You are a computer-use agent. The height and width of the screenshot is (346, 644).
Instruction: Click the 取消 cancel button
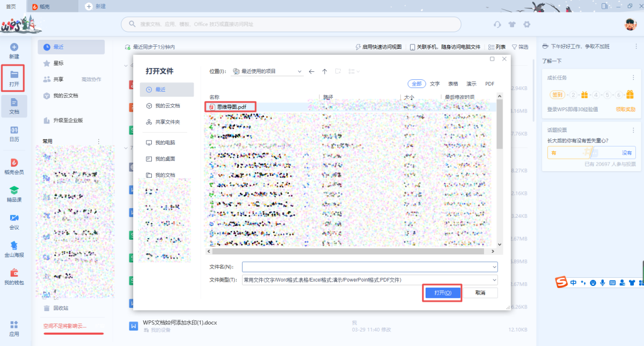tap(480, 293)
